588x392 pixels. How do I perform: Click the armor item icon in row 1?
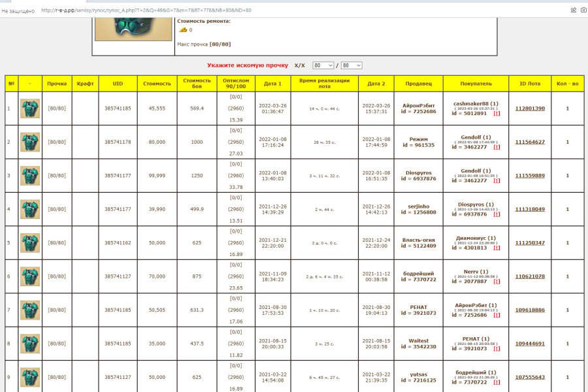click(30, 108)
